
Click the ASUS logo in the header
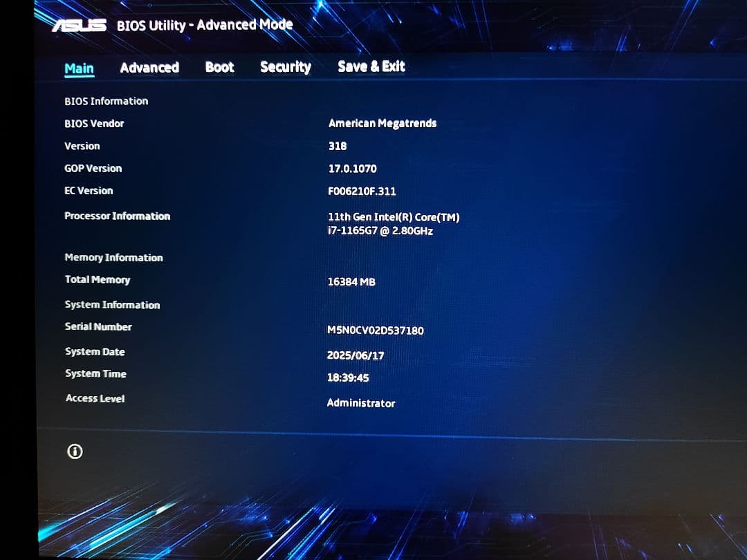pos(75,24)
